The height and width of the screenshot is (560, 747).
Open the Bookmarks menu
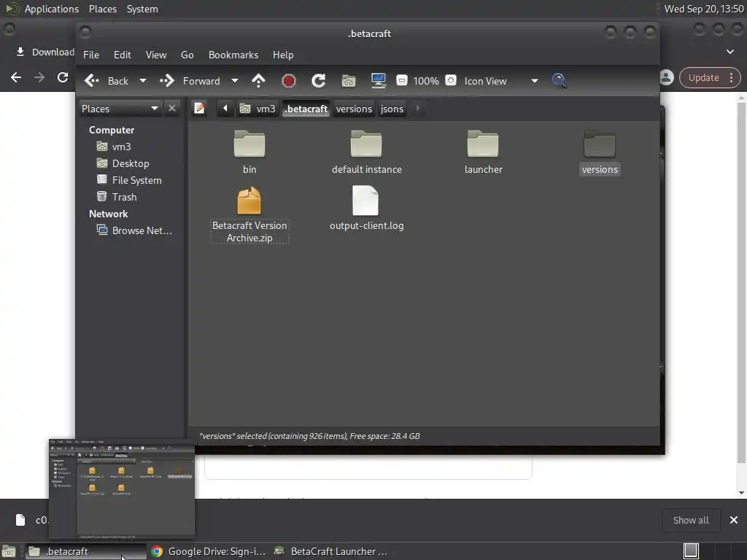(233, 55)
